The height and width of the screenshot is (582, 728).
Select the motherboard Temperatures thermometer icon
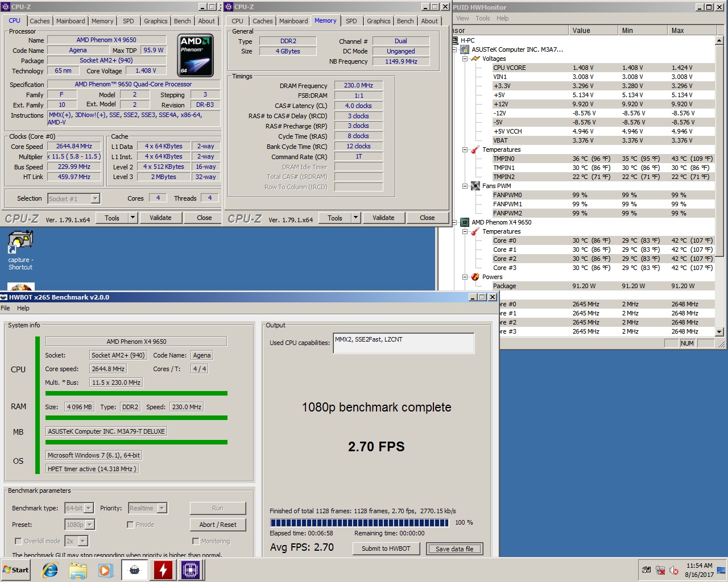[475, 149]
